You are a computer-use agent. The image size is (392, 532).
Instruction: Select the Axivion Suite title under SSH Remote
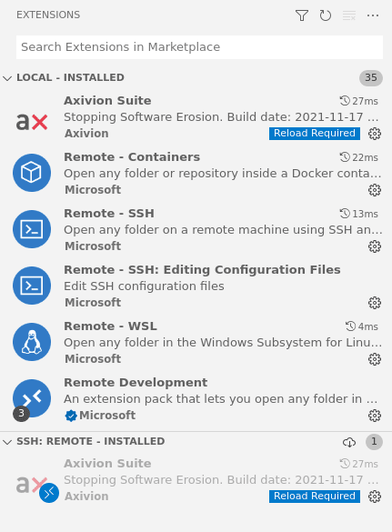(x=107, y=464)
